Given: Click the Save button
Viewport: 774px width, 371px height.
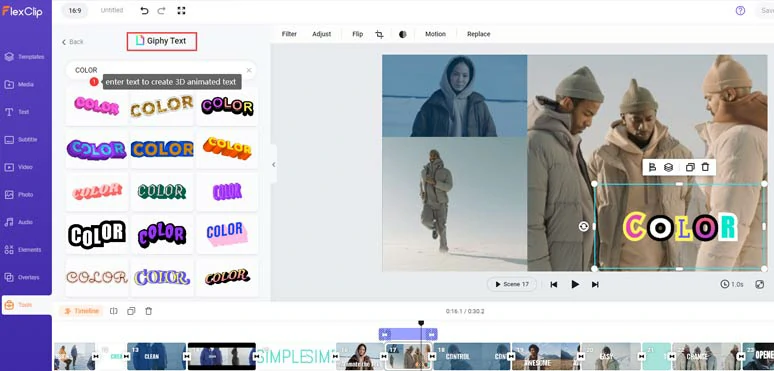Looking at the screenshot, I should coord(767,10).
